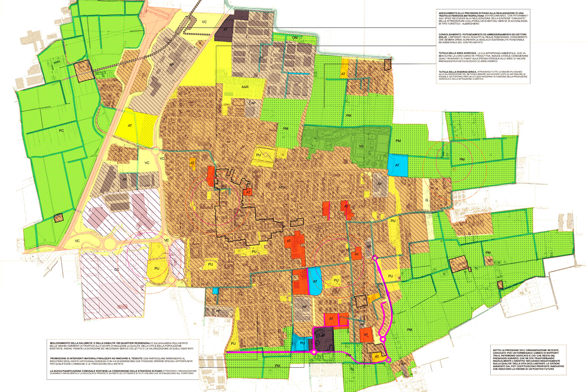Select the topmost magenta roundabout on the eastern bypass

click(375, 258)
